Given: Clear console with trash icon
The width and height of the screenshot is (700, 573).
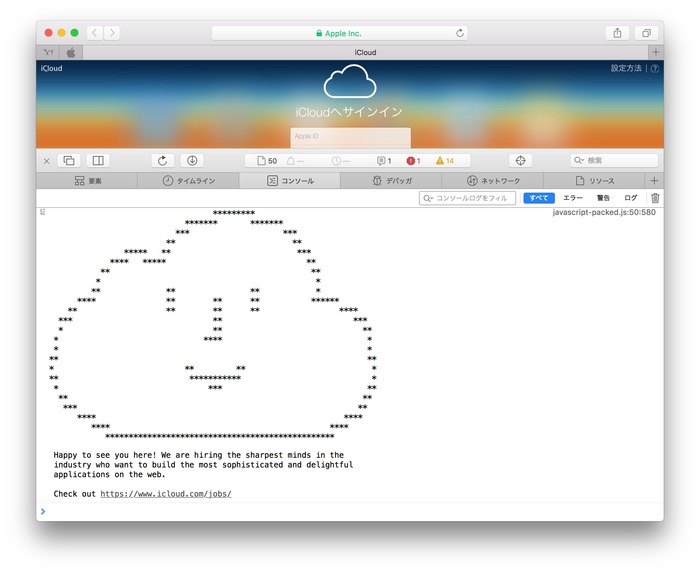Looking at the screenshot, I should point(655,198).
